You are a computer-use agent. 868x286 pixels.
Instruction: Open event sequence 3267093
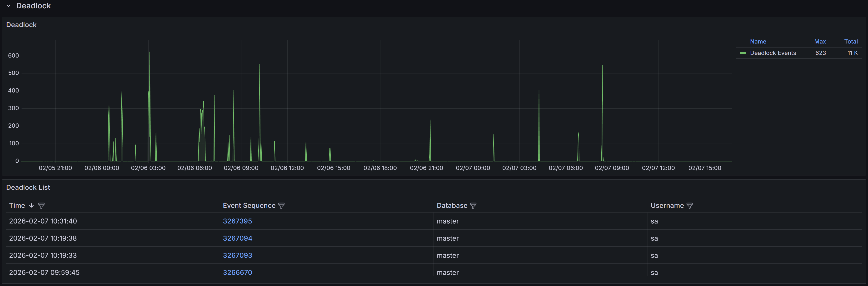tap(238, 255)
